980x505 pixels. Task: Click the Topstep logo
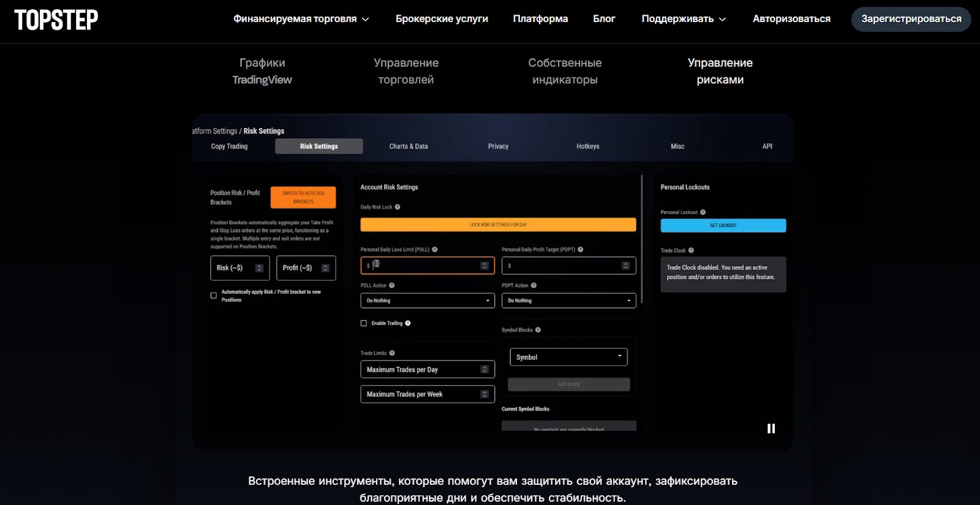click(x=56, y=20)
